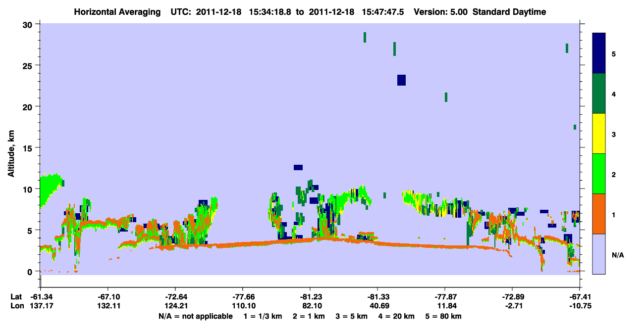The width and height of the screenshot is (644, 330).
Task: Click the dark blue block near 23 km altitude
Action: [x=401, y=80]
